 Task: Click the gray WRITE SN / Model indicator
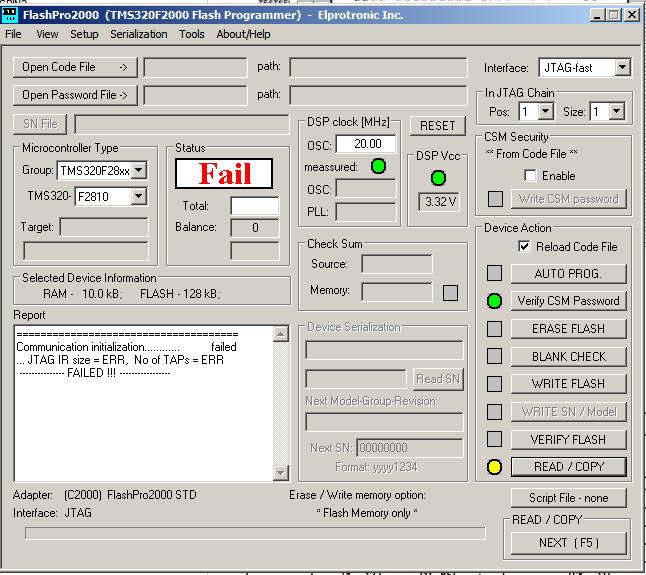(x=494, y=411)
